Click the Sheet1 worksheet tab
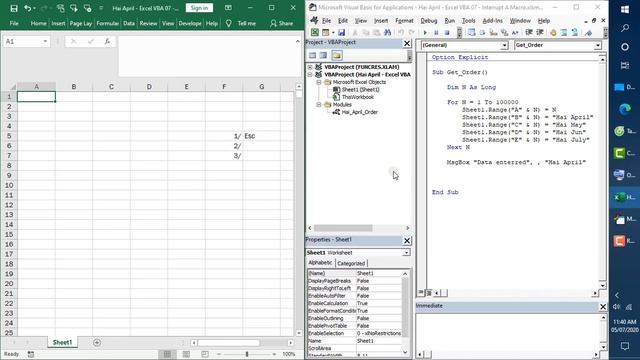The image size is (640, 360). click(x=62, y=342)
